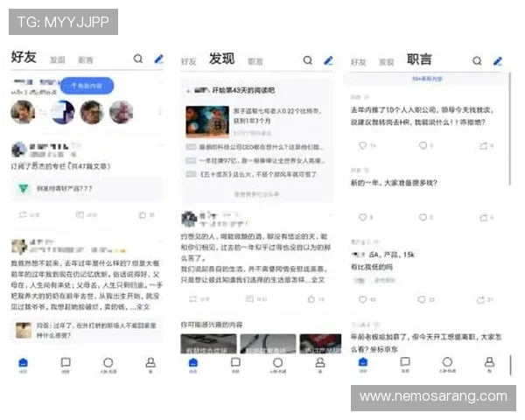The width and height of the screenshot is (525, 420).
Task: Switch to 发现 tab from 职言 screen
Action: coord(386,62)
